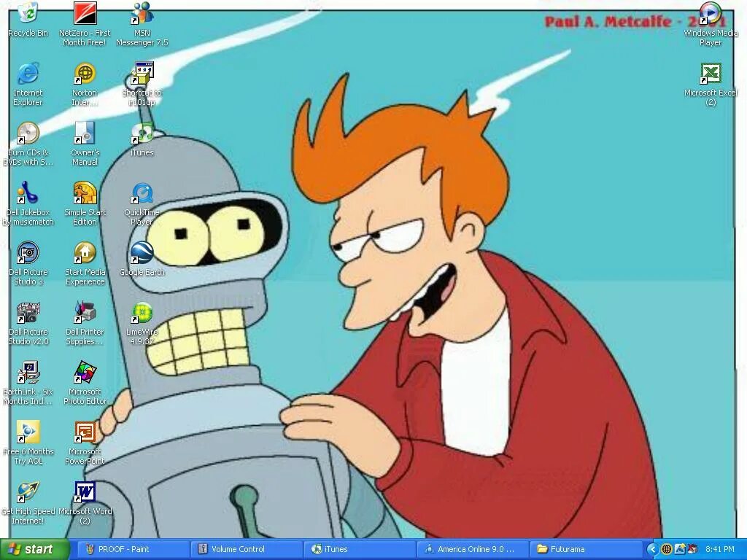747x560 pixels.
Task: Expand hidden system tray icons arrow
Action: click(653, 549)
